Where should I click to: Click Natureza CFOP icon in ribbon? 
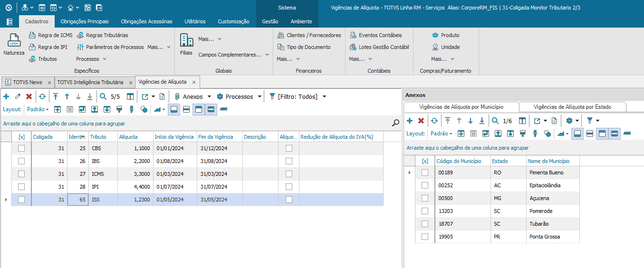(14, 45)
